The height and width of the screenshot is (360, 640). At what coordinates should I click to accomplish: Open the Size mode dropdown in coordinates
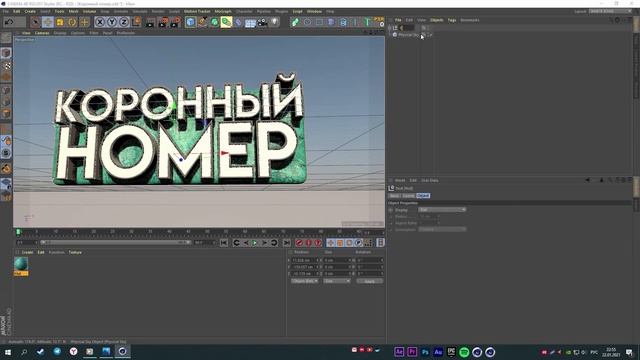click(x=337, y=281)
